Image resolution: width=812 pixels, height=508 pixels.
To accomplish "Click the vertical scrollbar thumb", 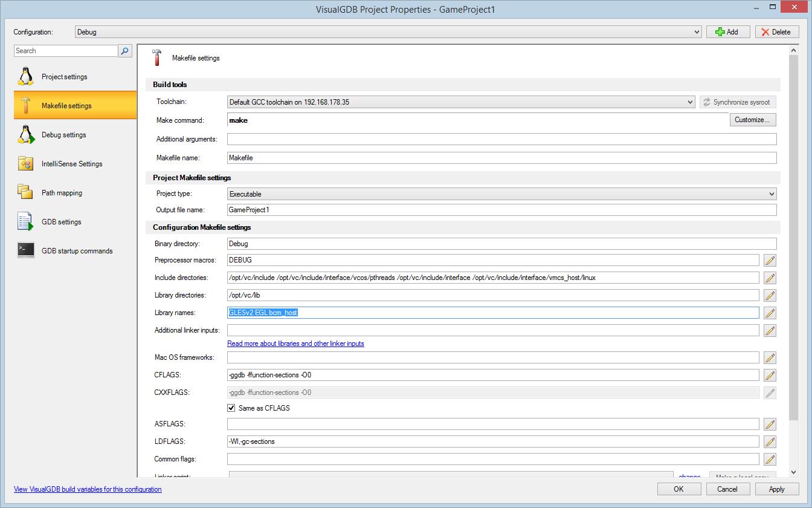I will 794,236.
